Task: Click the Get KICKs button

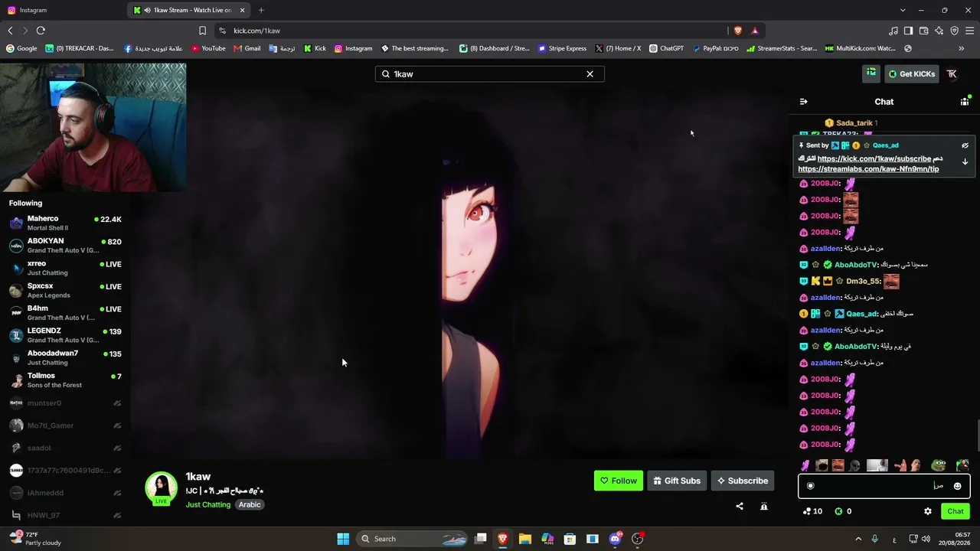Action: [x=911, y=74]
